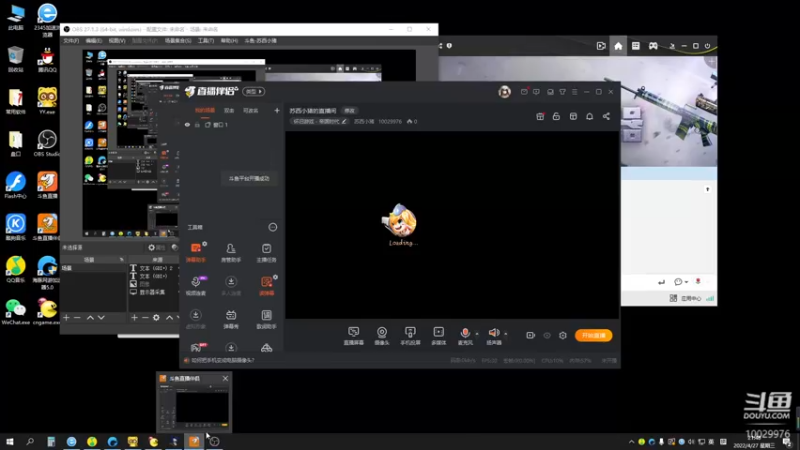The width and height of the screenshot is (800, 450).
Task: Open source properties gear in OBS sources panel
Action: [x=156, y=317]
